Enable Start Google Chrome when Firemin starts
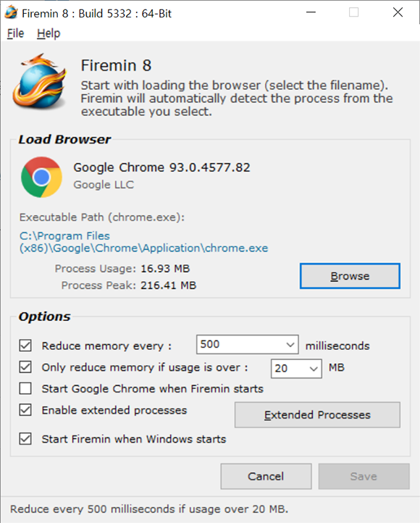Screen dimensions: 420x523 (25, 388)
